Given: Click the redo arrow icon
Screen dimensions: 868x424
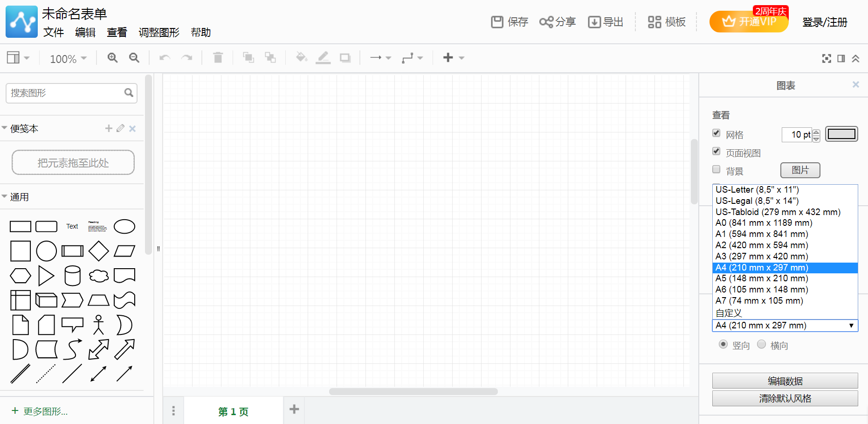Looking at the screenshot, I should 187,58.
